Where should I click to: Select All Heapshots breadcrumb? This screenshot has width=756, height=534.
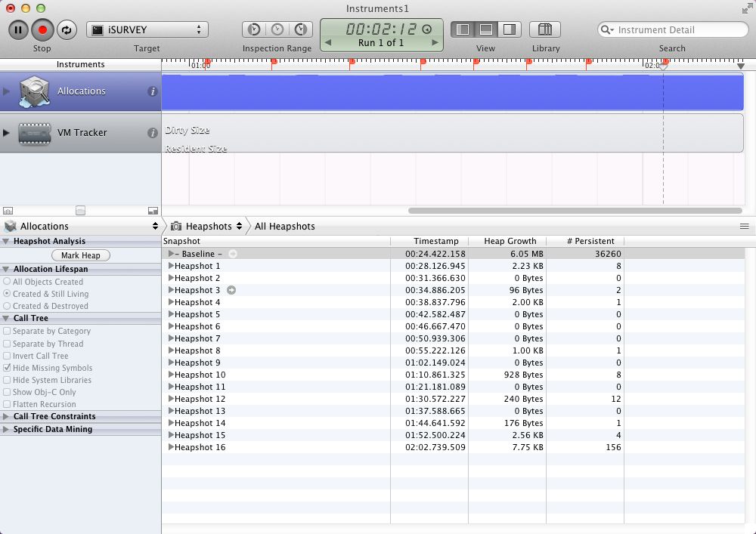[x=284, y=227]
